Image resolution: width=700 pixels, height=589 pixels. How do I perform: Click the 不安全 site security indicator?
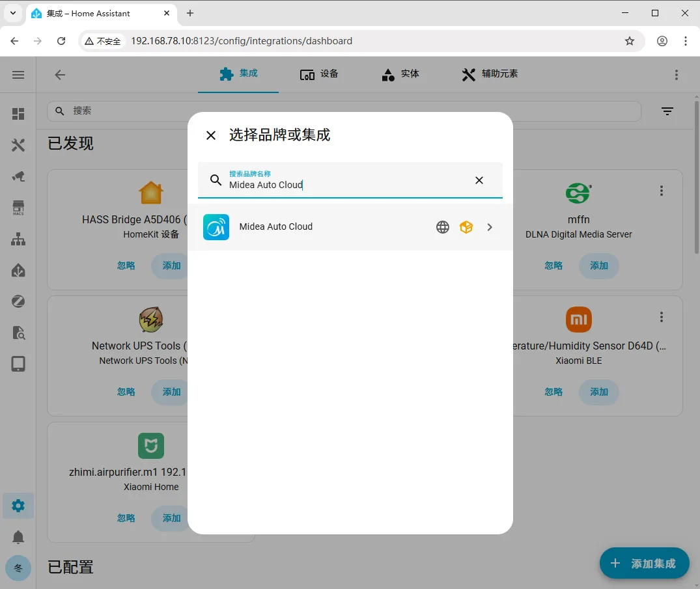[x=103, y=41]
